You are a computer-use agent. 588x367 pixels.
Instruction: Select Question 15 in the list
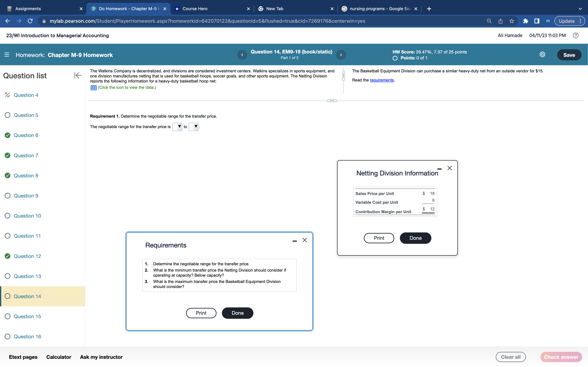tap(27, 316)
